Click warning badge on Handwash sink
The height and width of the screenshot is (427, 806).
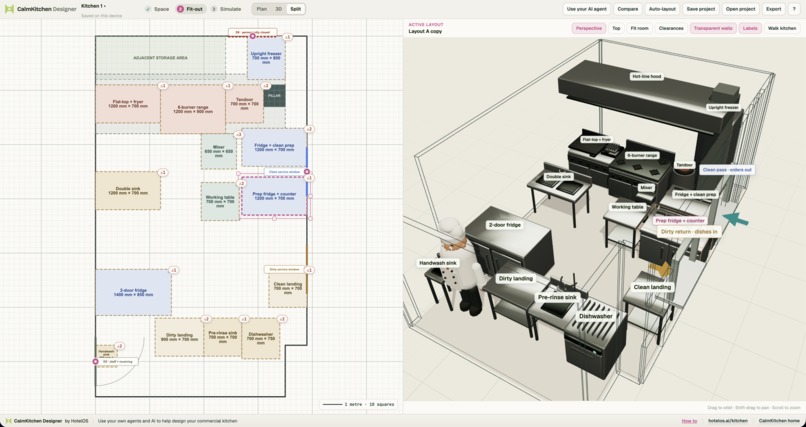[x=119, y=346]
